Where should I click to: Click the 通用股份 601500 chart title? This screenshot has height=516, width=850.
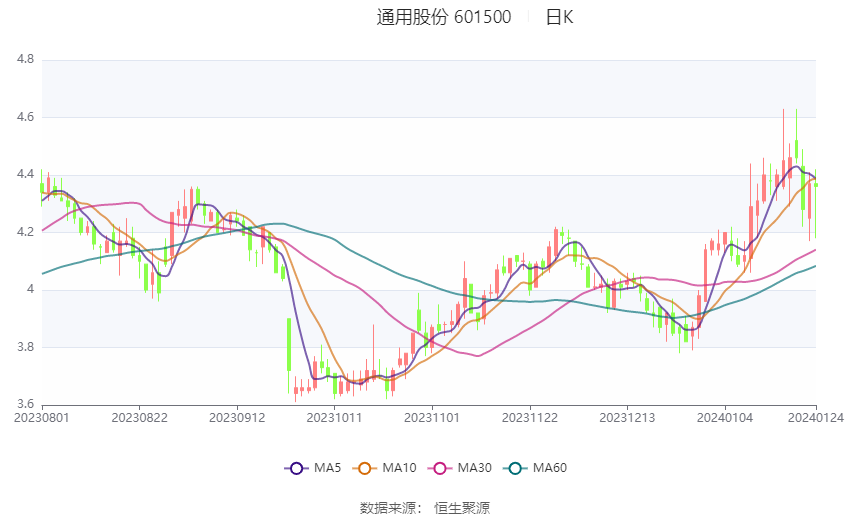tap(444, 17)
